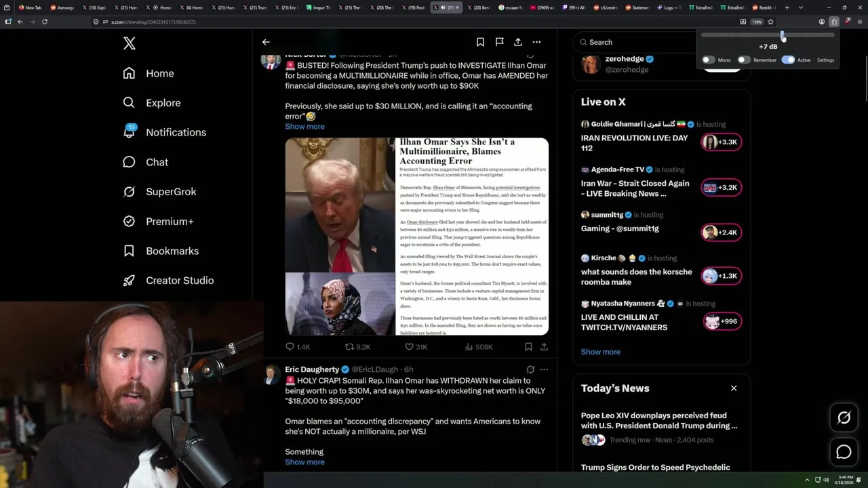The height and width of the screenshot is (488, 868).
Task: Reply to post with 1.4K comments
Action: [x=297, y=347]
